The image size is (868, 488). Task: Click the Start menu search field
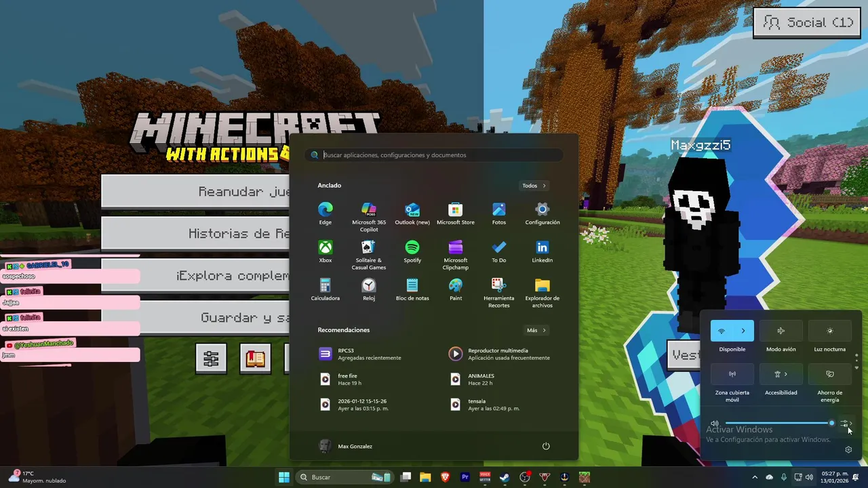434,155
